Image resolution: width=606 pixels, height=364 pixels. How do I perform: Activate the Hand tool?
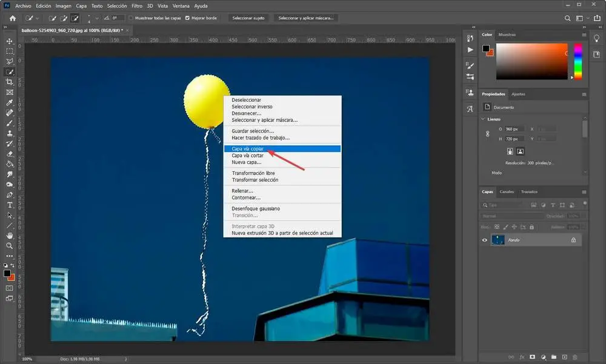pyautogui.click(x=10, y=236)
